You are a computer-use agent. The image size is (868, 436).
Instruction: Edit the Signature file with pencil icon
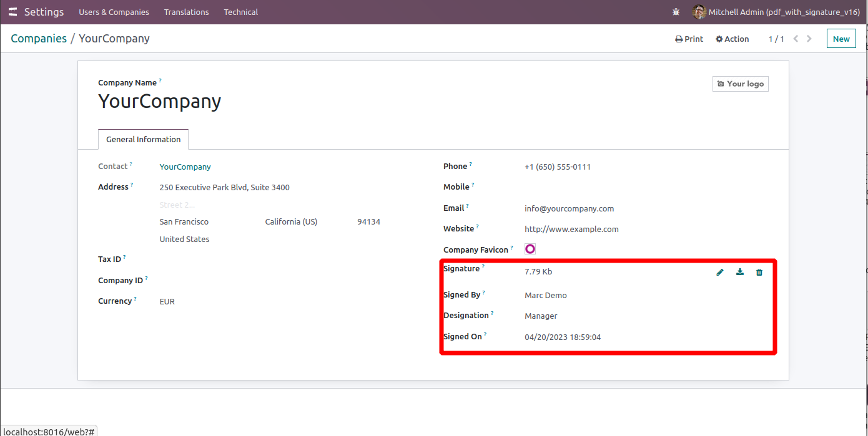720,272
